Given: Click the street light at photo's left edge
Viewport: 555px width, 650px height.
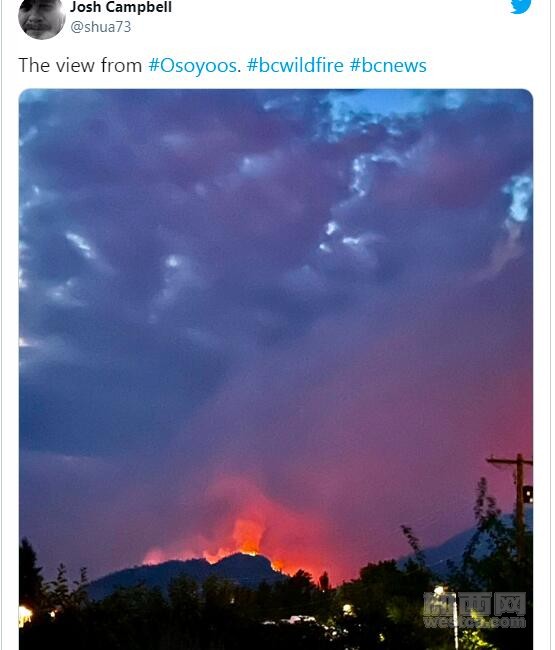Looking at the screenshot, I should tap(25, 614).
